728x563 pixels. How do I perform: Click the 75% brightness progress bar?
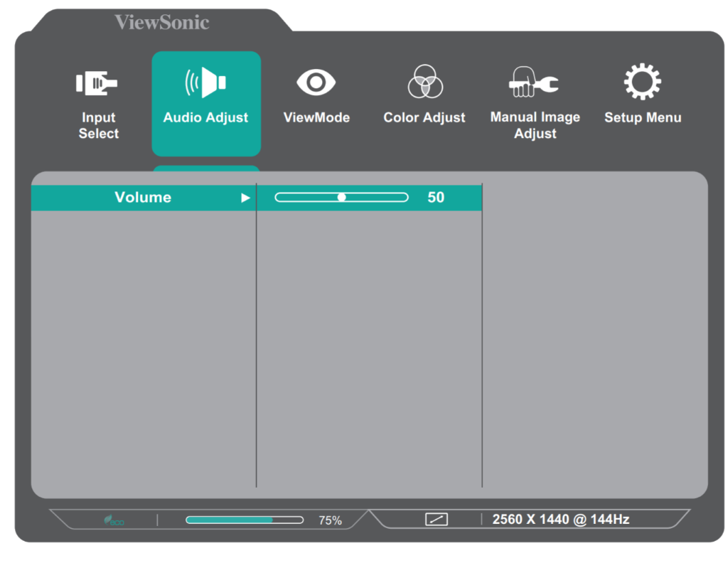(244, 520)
